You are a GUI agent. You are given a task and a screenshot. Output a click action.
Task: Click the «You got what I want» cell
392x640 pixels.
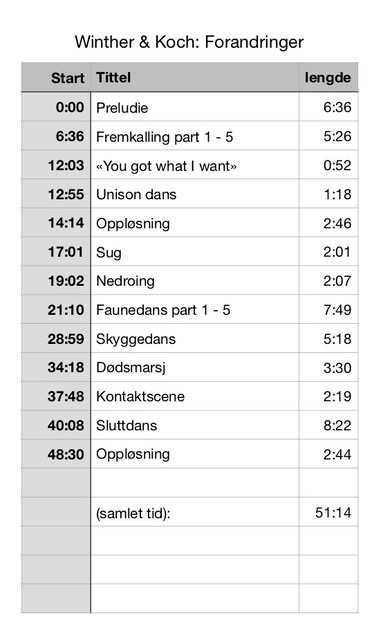coord(195,165)
